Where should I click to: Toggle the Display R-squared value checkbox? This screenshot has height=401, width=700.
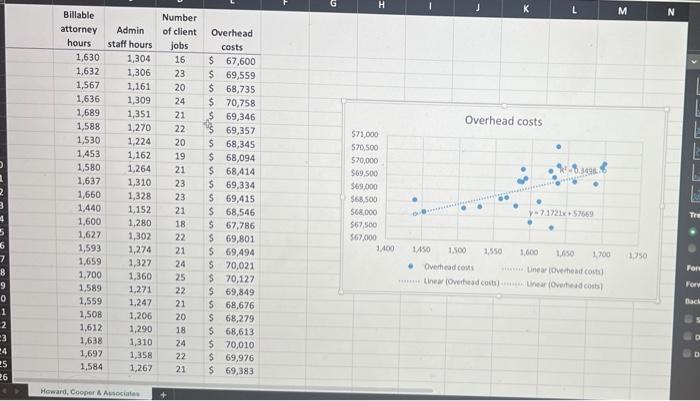[x=687, y=353]
